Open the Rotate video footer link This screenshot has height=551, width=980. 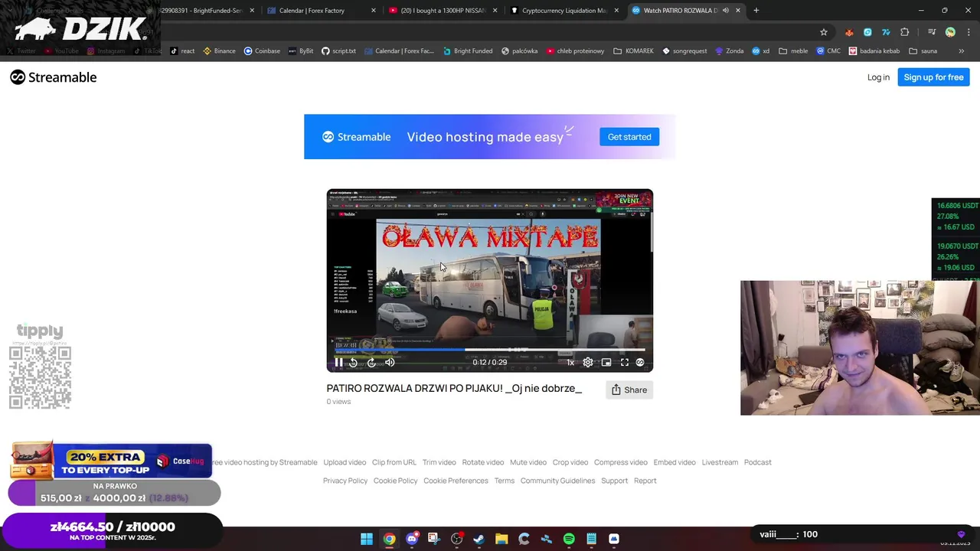click(x=483, y=462)
